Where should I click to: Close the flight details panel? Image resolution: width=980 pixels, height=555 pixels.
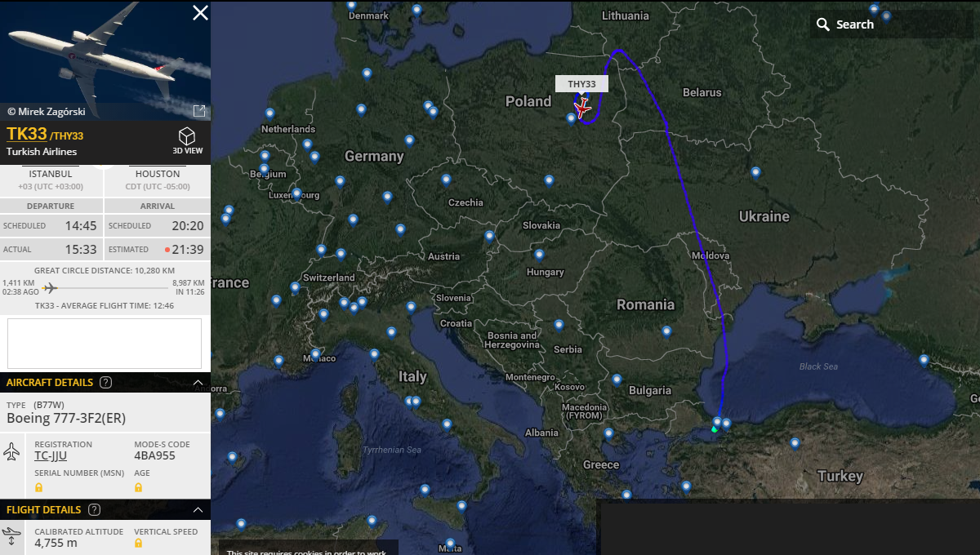click(200, 12)
